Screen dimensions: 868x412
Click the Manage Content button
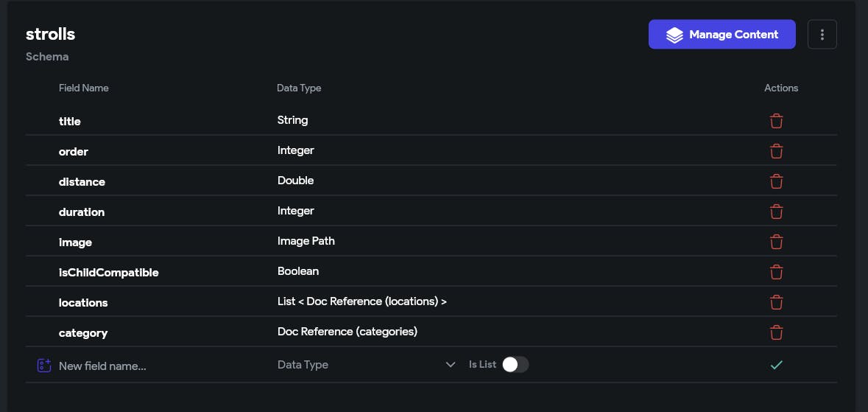tap(721, 35)
